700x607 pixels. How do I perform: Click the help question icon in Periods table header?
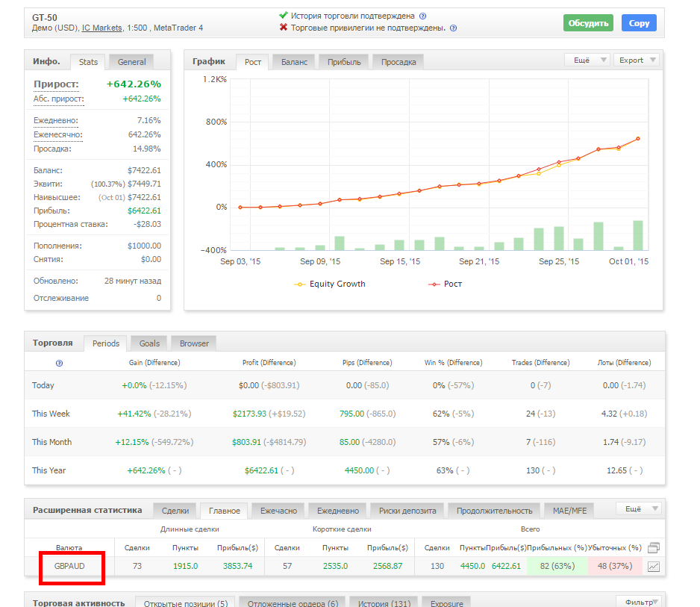[x=59, y=363]
